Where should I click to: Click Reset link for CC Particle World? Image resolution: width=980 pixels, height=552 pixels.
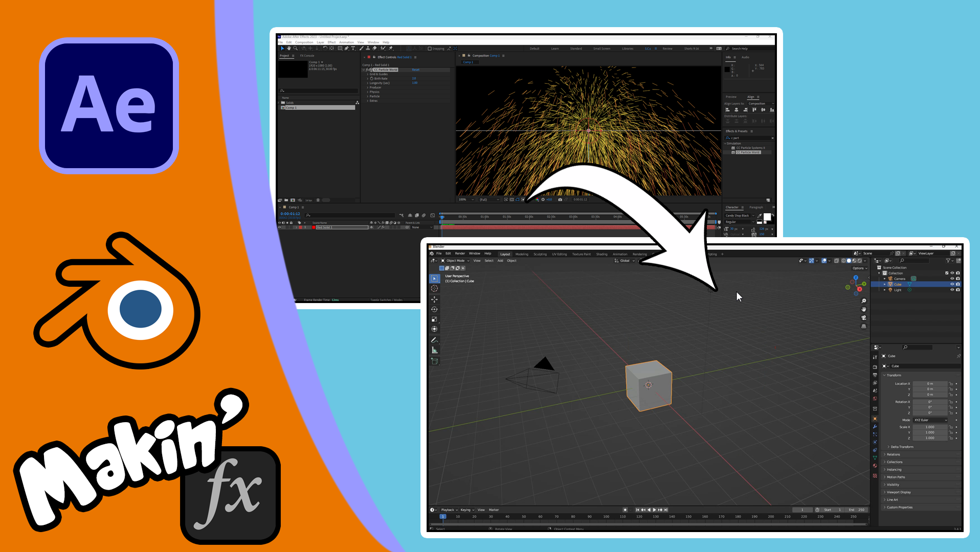(x=415, y=70)
